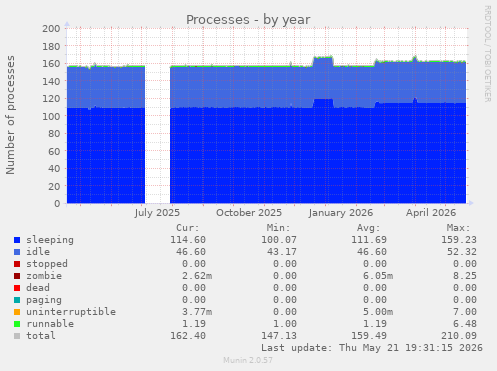
Task: Click the 'sleeping' legend label
Action: point(50,240)
